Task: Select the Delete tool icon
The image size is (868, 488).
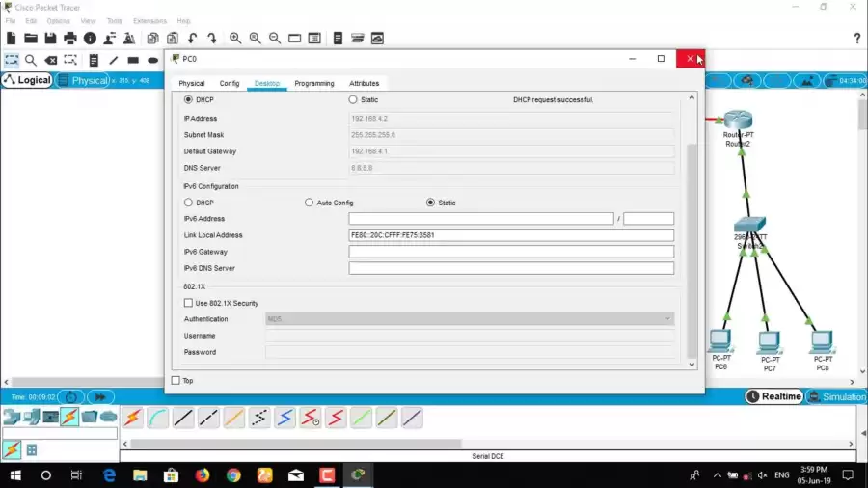Action: point(51,60)
